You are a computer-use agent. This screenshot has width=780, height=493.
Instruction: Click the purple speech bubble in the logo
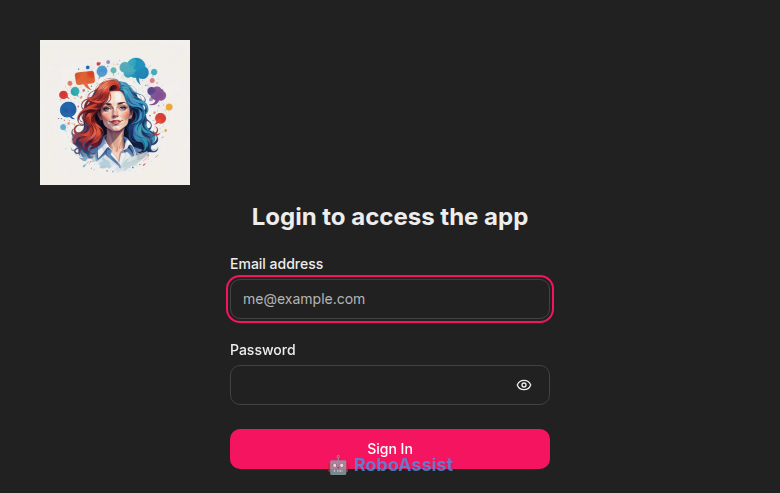coord(156,94)
